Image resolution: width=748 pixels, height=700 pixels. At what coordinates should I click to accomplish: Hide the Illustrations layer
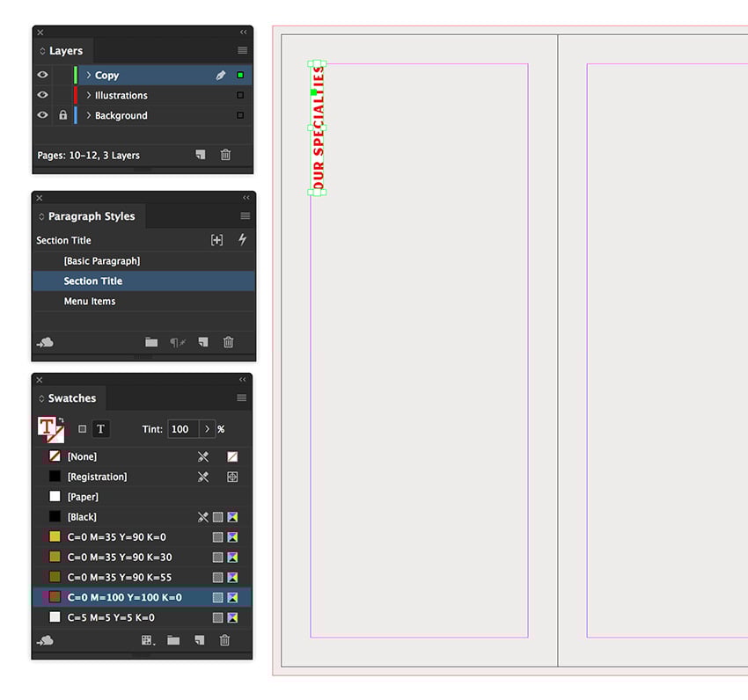pyautogui.click(x=41, y=95)
